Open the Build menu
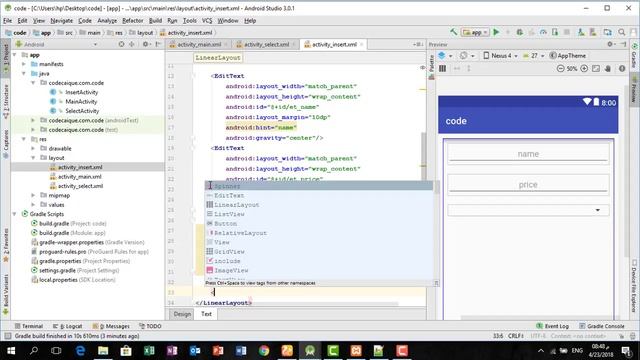 pyautogui.click(x=155, y=20)
